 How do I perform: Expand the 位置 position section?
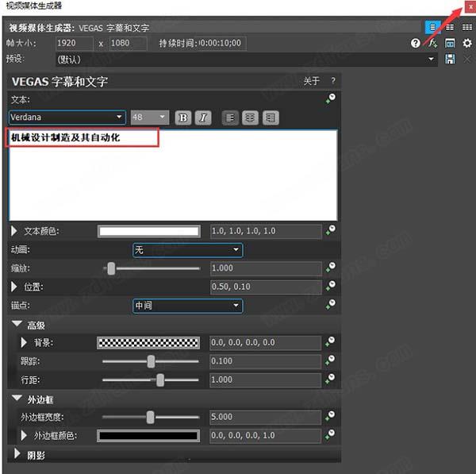(14, 287)
